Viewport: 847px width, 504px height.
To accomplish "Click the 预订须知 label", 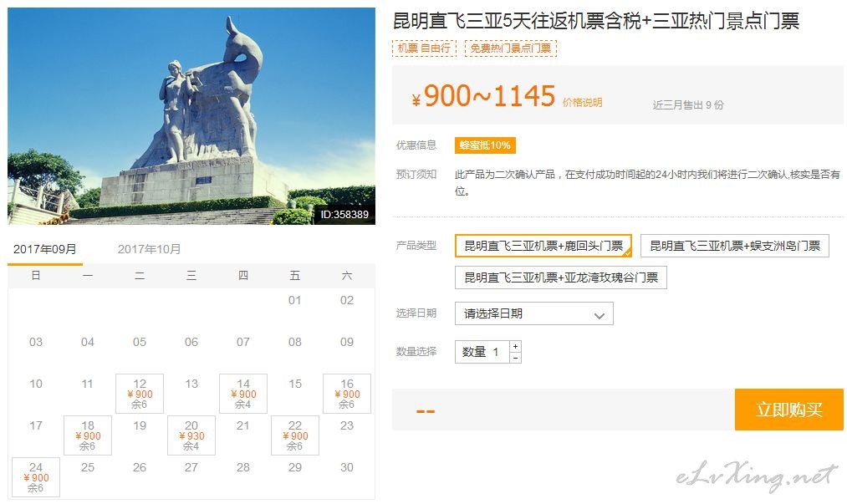I will [416, 174].
